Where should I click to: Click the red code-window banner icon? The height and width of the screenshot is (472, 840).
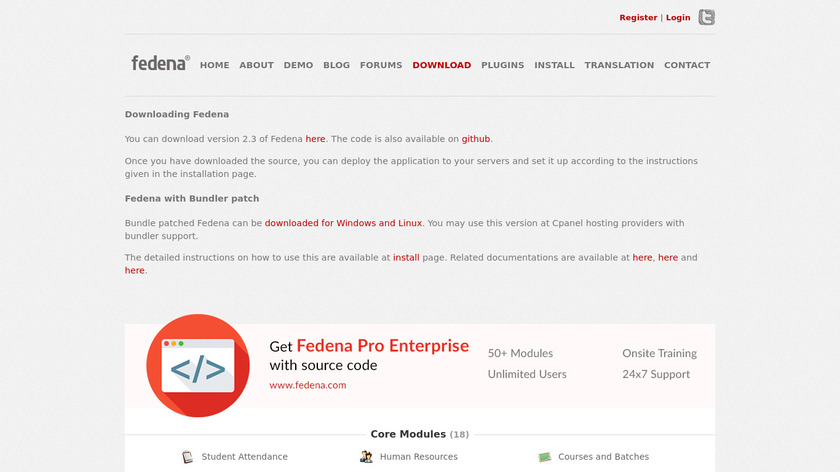198,365
